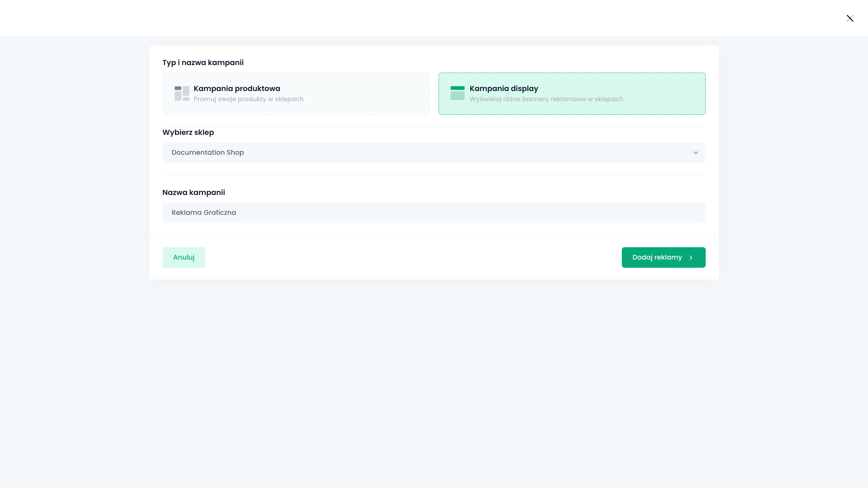Close the campaign creator with the X icon

850,18
